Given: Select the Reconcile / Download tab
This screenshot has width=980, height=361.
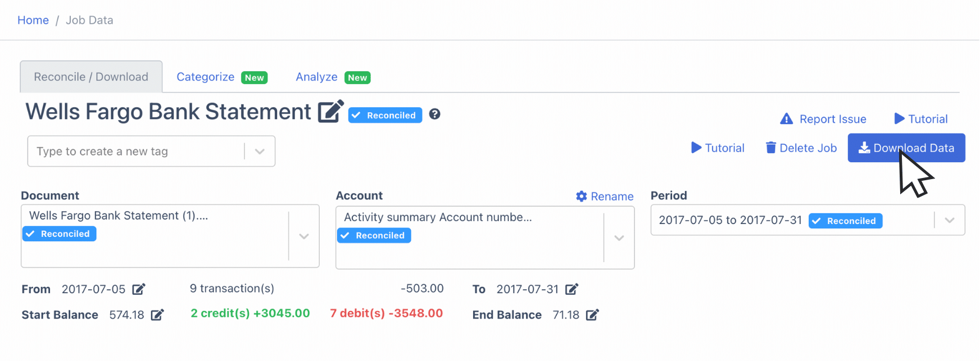Looking at the screenshot, I should (90, 76).
